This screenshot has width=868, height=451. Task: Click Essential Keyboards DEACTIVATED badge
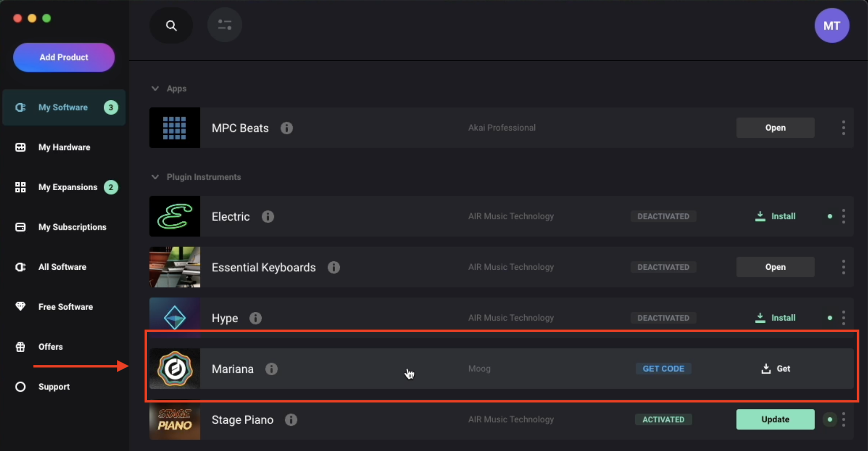click(663, 267)
